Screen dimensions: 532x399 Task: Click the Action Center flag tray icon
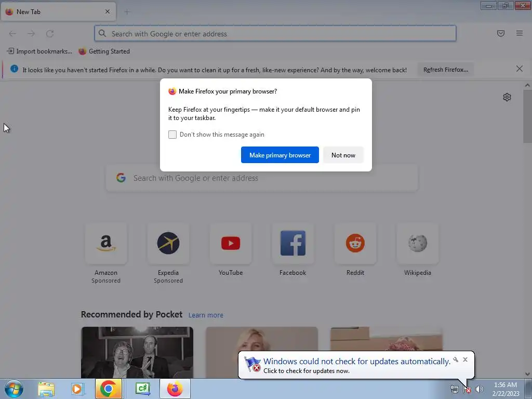click(x=467, y=389)
